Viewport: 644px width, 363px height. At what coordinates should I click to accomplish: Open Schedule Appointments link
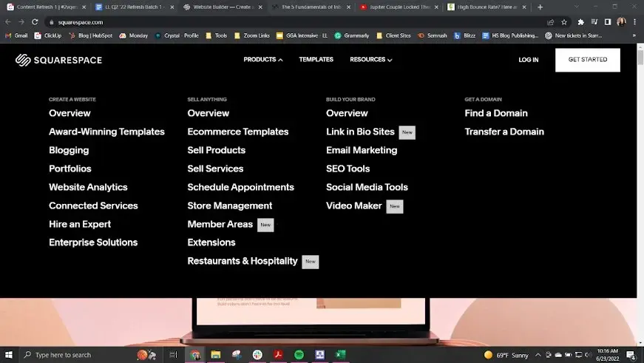tap(241, 187)
